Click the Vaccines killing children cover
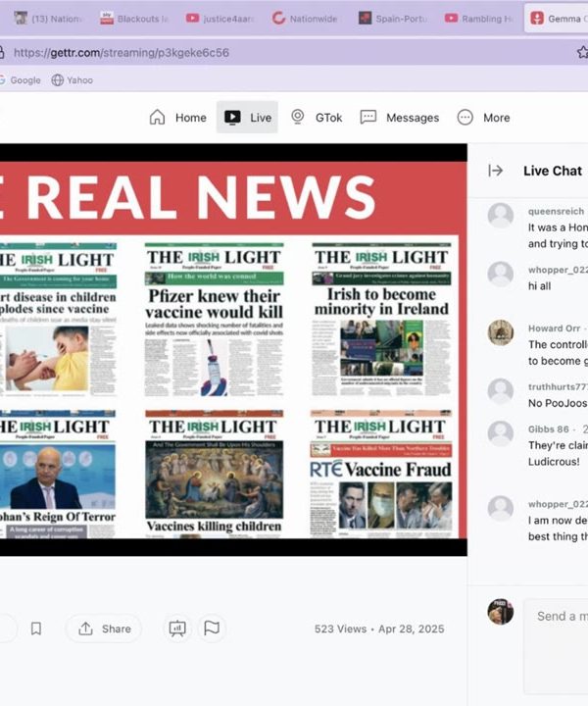The image size is (588, 706). pos(215,474)
